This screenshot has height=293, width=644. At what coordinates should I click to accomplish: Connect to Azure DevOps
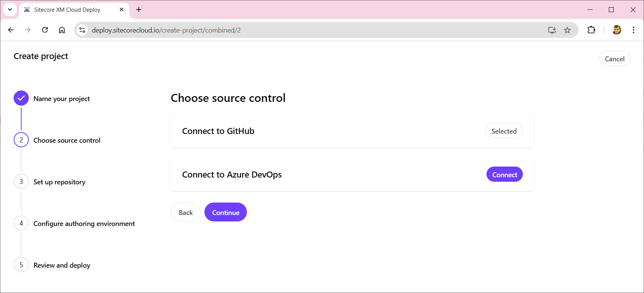point(504,175)
